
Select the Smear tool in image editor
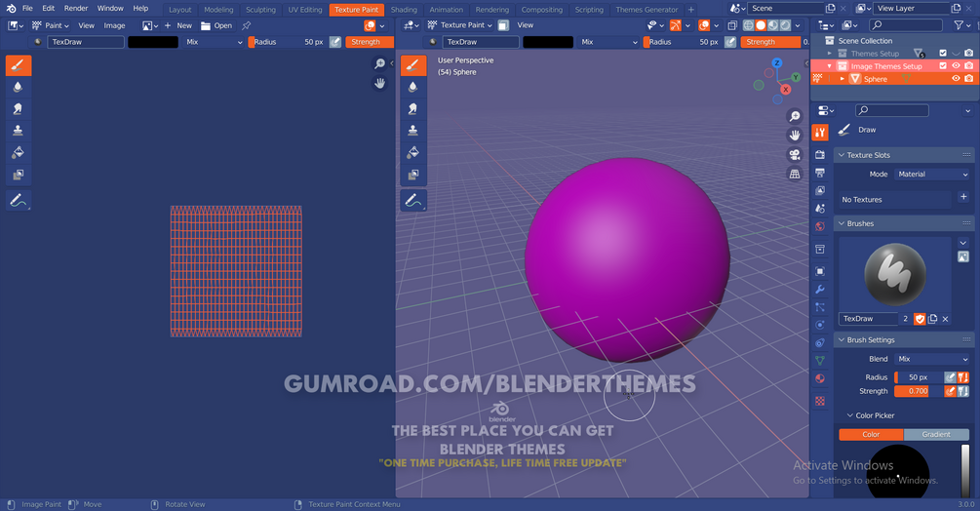point(19,108)
